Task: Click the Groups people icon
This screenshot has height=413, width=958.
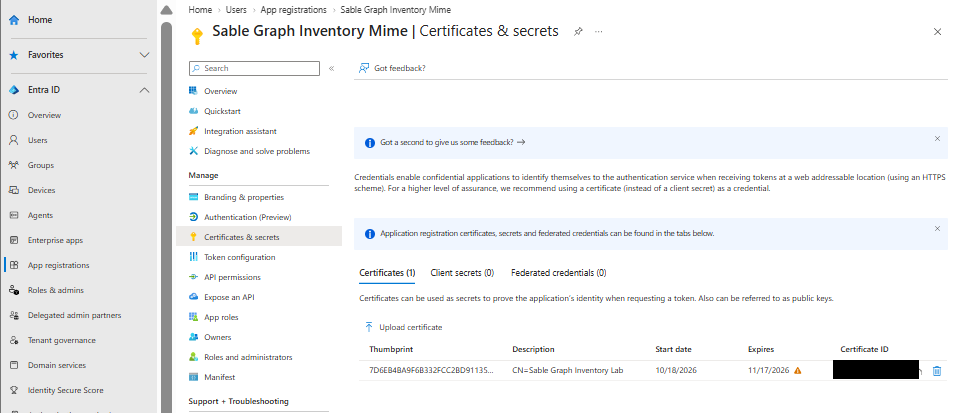Action: coord(13,165)
